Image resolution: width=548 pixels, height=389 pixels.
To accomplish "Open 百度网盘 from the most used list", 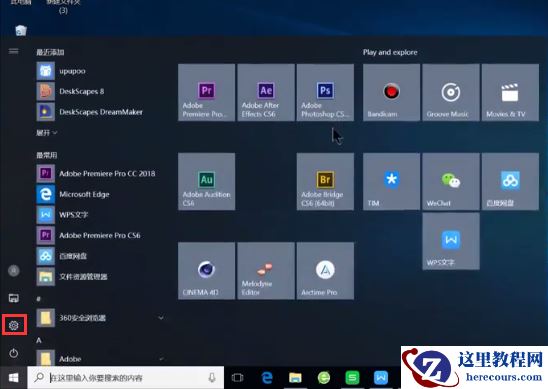I will (x=100, y=256).
